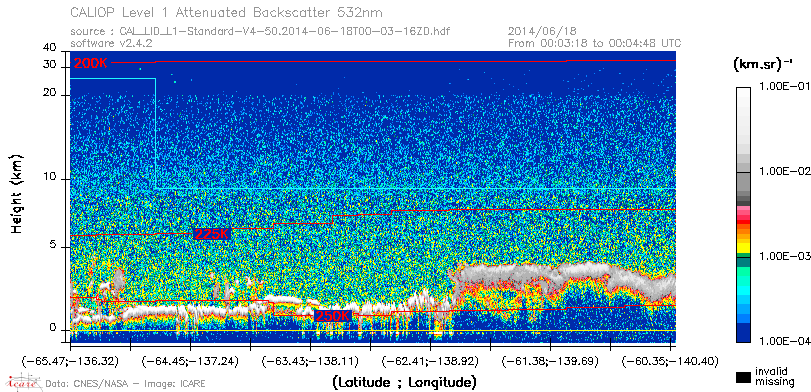Click the coordinate label (-62.41;-138.92)
The height and width of the screenshot is (392, 811).
pos(430,361)
